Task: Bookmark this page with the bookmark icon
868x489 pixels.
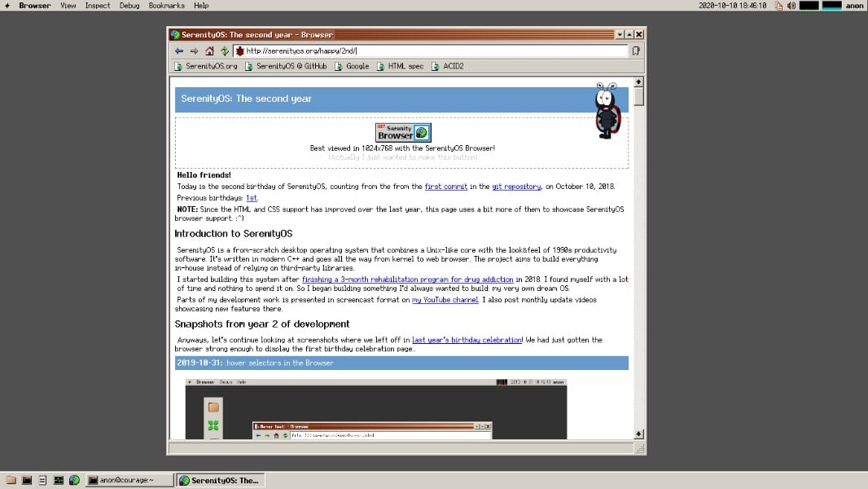Action: (636, 51)
